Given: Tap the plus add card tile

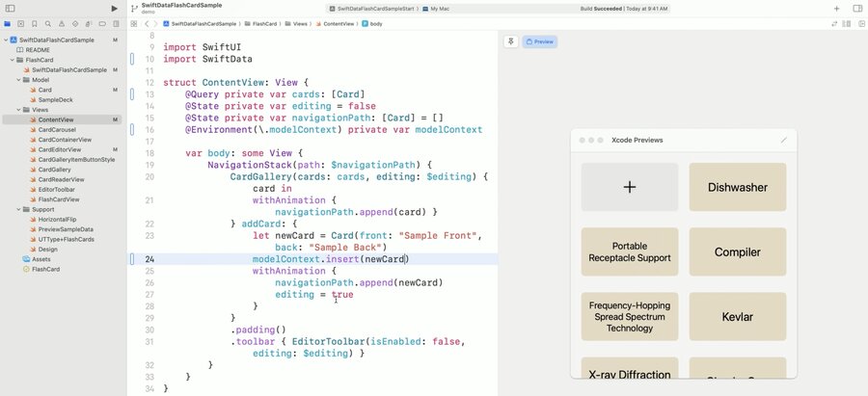Looking at the screenshot, I should 630,187.
